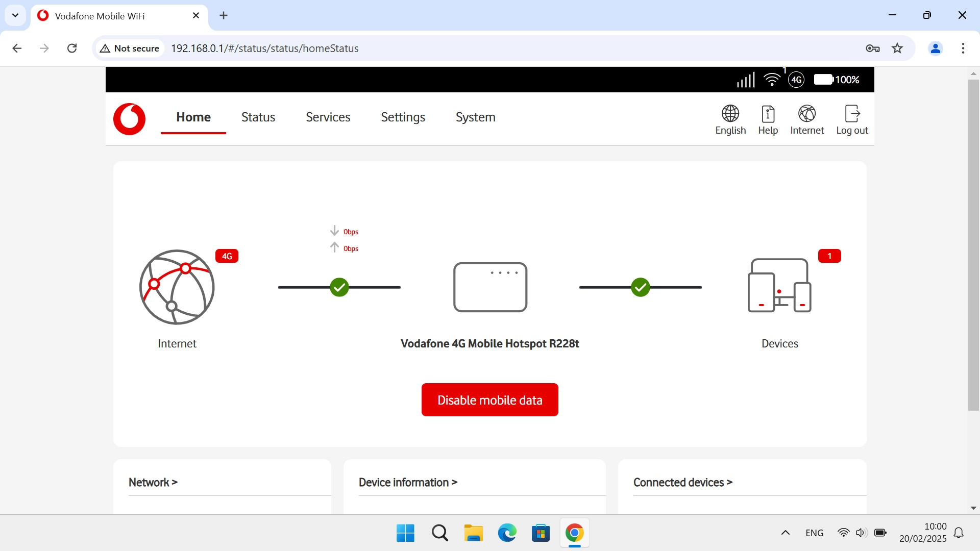Click the page vertical scrollbar
This screenshot has width=980, height=551.
click(x=973, y=245)
